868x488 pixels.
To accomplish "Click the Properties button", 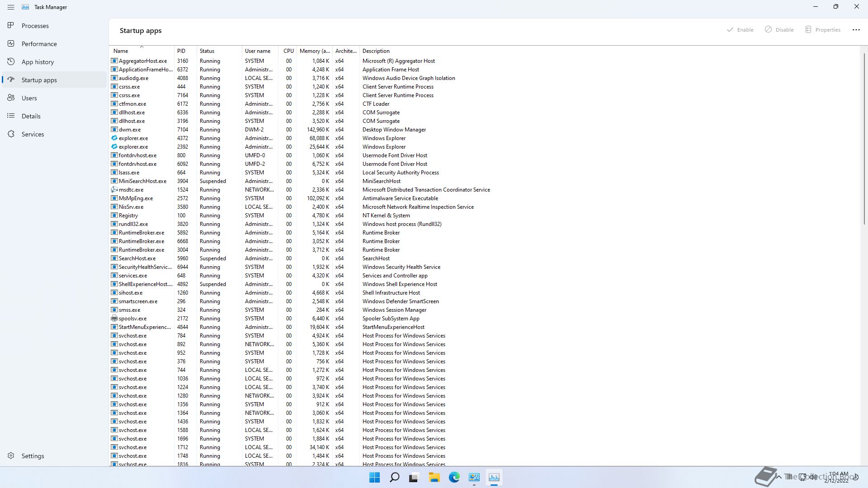I will [823, 30].
